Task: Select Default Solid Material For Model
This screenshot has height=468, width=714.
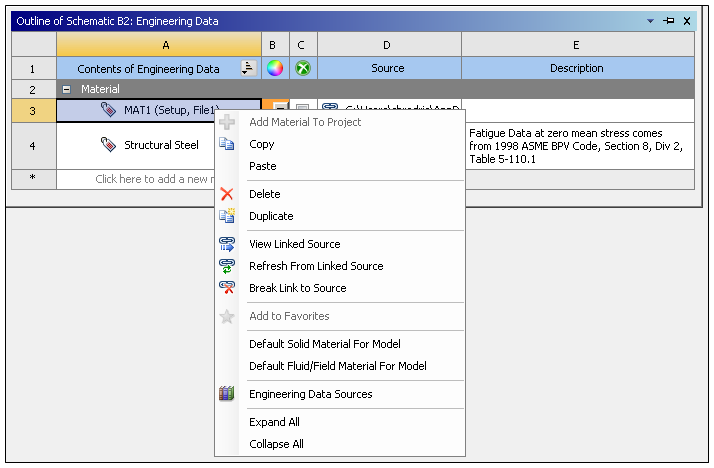Action: click(324, 344)
